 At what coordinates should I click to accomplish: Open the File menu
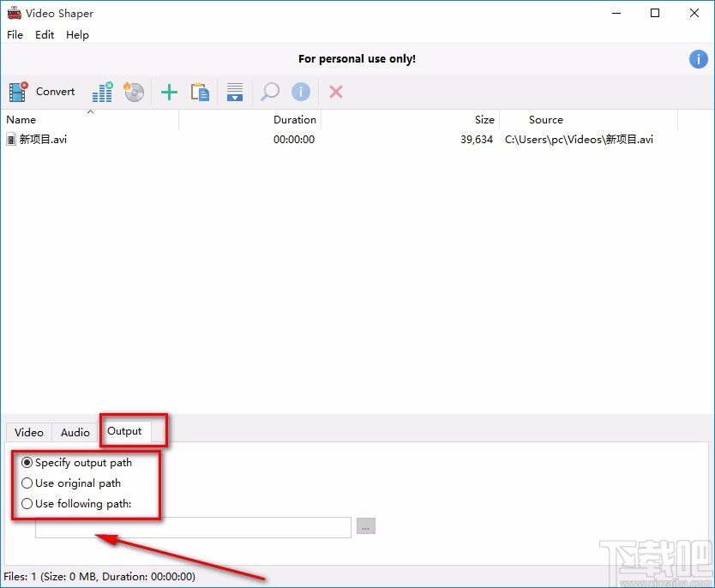(x=15, y=35)
